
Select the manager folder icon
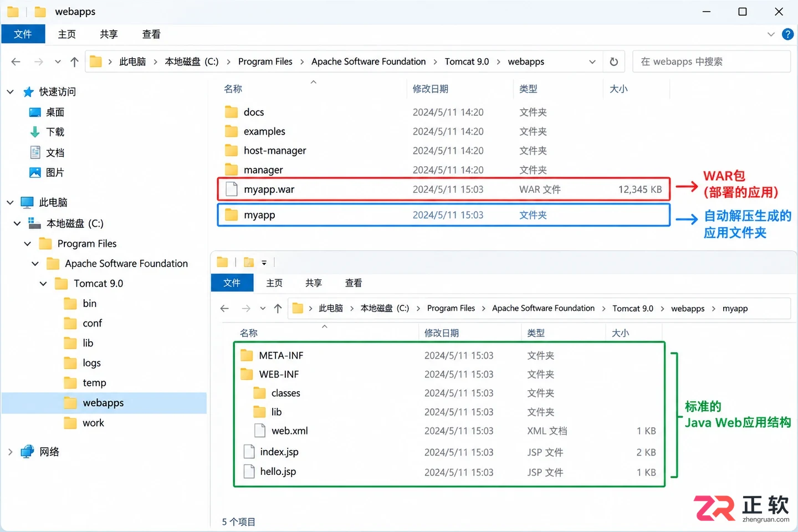231,169
